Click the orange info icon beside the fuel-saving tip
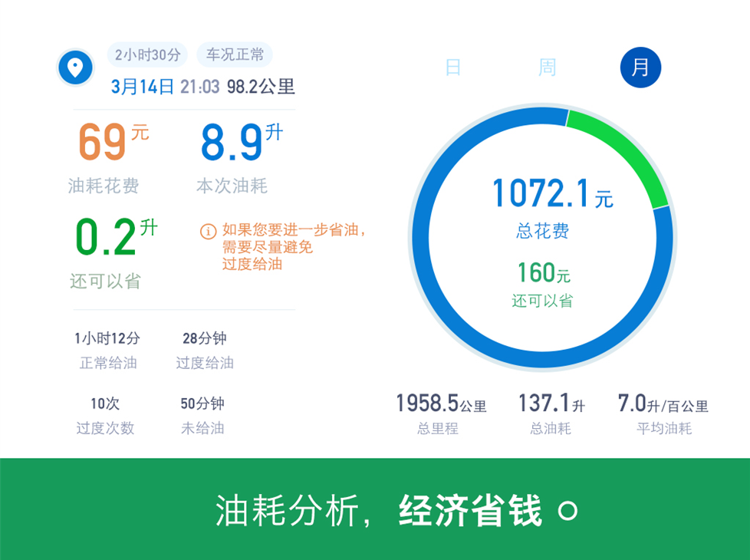The height and width of the screenshot is (560, 750). [x=208, y=231]
